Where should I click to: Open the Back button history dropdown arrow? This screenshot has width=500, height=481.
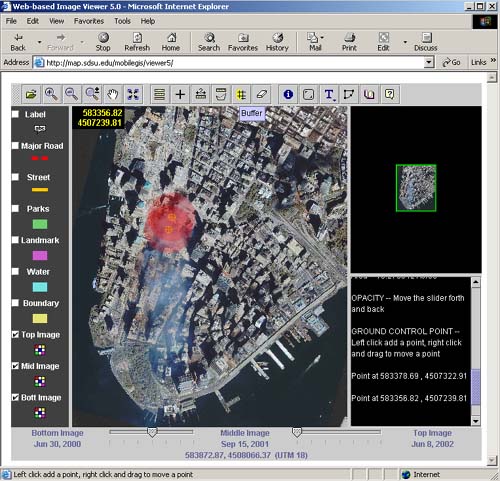39,42
